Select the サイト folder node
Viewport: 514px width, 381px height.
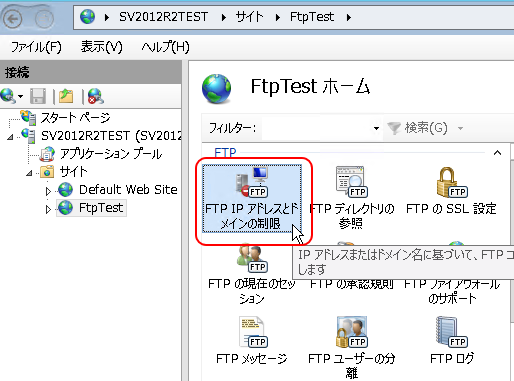[73, 172]
